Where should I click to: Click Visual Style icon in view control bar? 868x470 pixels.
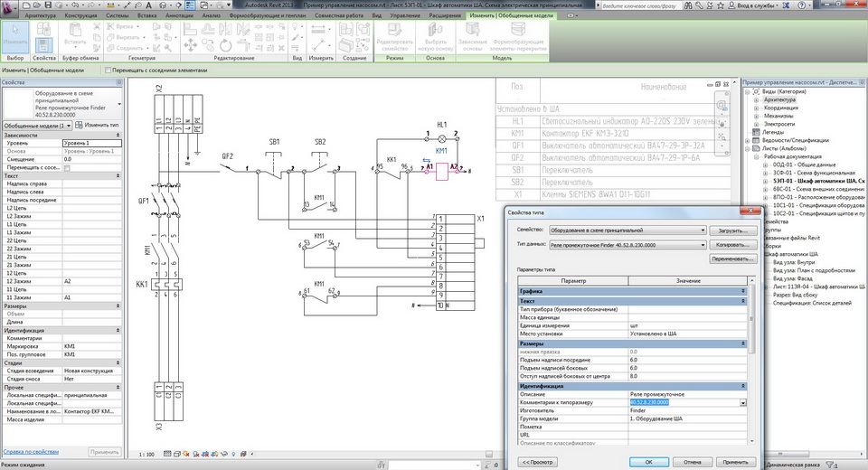point(177,454)
